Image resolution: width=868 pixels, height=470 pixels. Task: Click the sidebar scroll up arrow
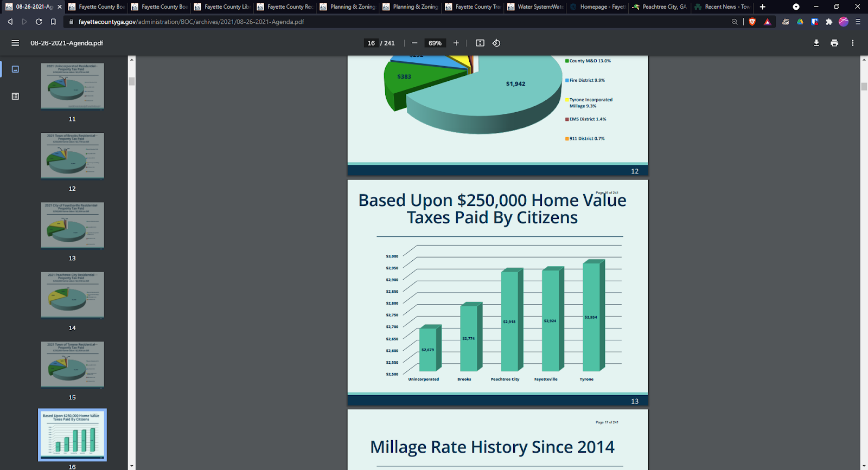pyautogui.click(x=131, y=59)
